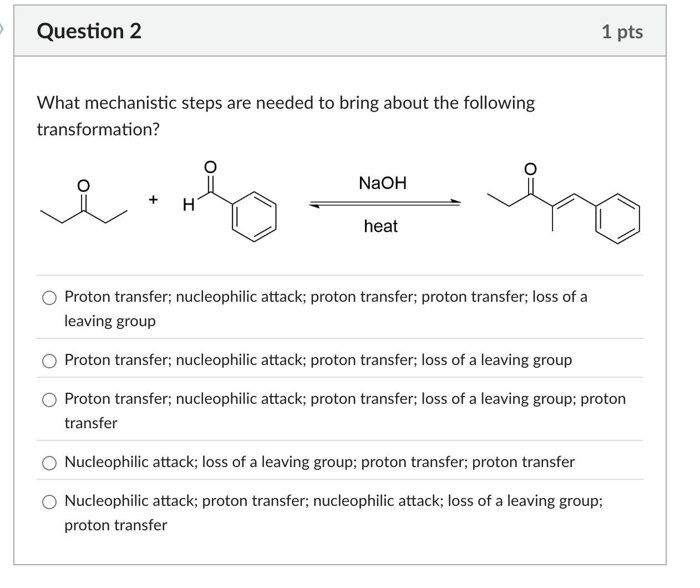The image size is (700, 588).
Task: Click the Question 2 header
Action: tap(89, 32)
